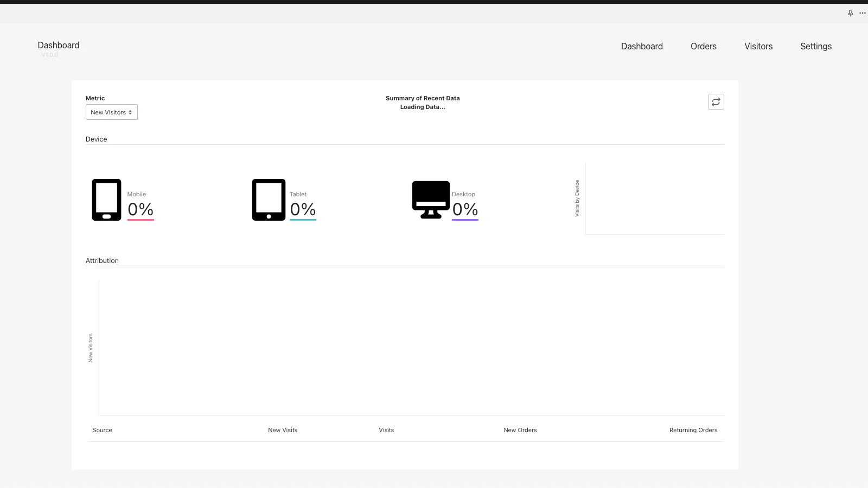This screenshot has width=868, height=488.
Task: Sort by the New Visits column header
Action: tap(283, 430)
